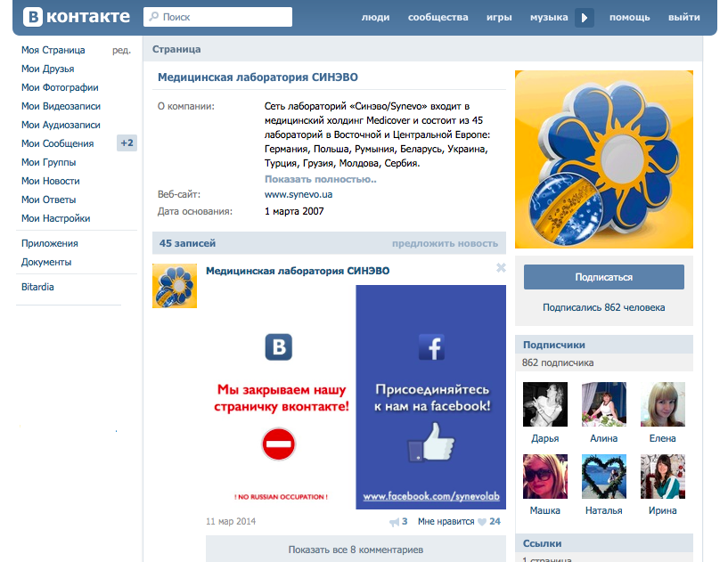The width and height of the screenshot is (728, 562).
Task: Click предложить новость link
Action: tap(445, 243)
